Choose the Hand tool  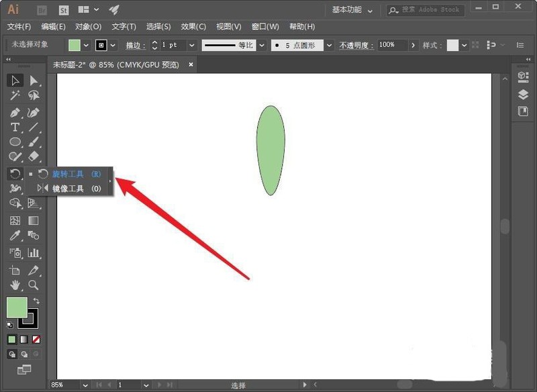[15, 285]
